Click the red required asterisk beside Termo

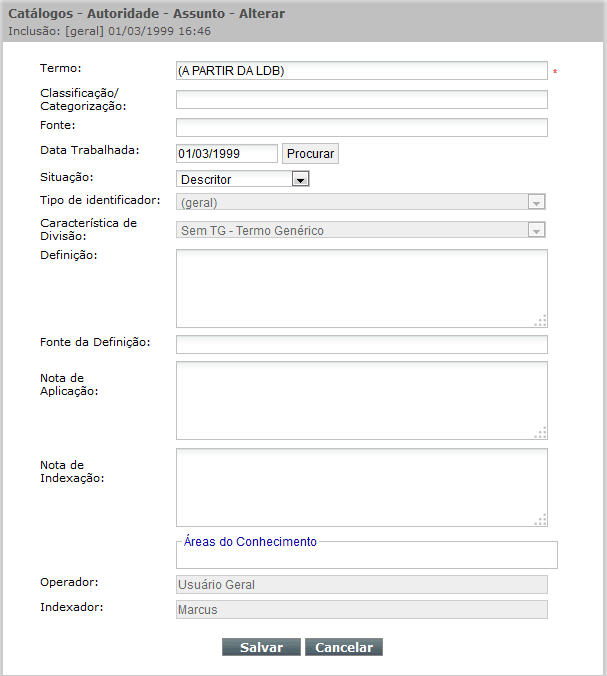[555, 72]
